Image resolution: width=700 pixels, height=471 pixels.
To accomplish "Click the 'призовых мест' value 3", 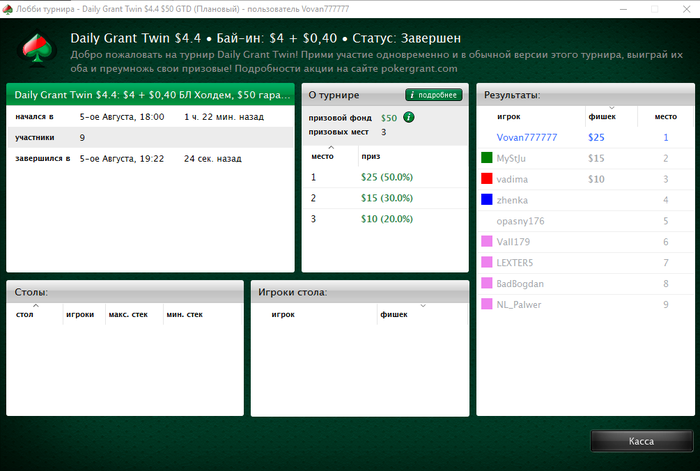I will [x=383, y=132].
